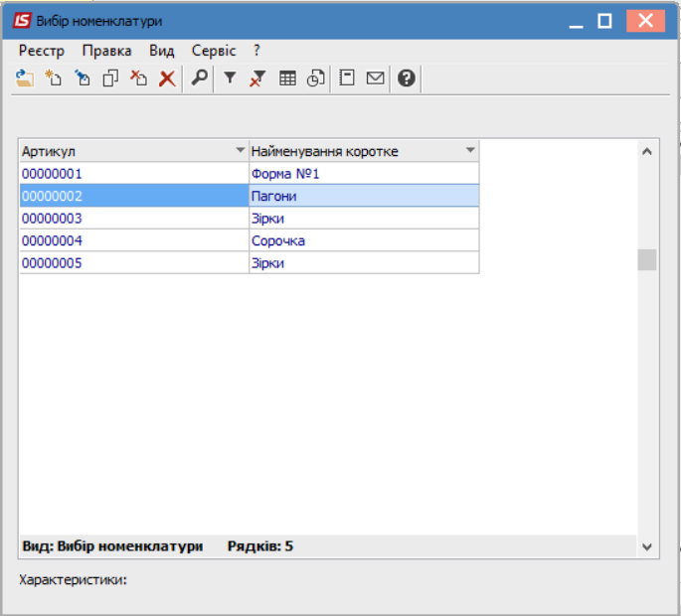The image size is (681, 616).
Task: Close the Вибір номенклатури window
Action: 645,21
